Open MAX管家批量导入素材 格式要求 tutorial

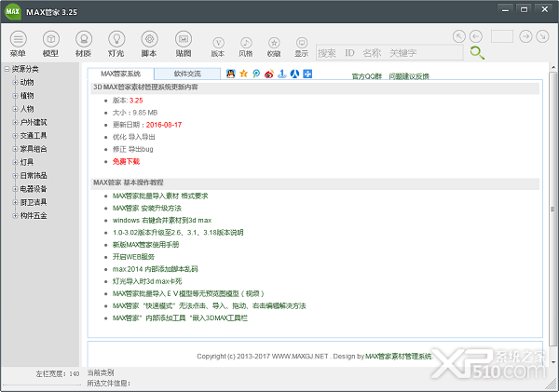(160, 196)
